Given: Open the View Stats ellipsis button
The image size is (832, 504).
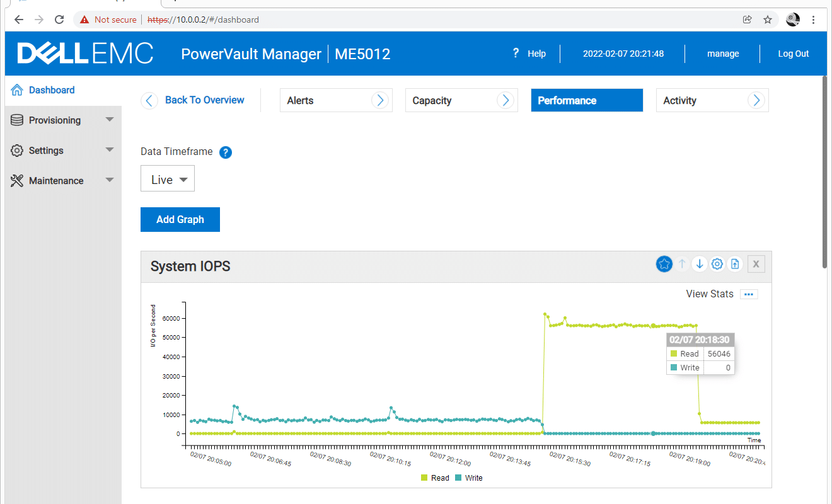Looking at the screenshot, I should tap(749, 294).
